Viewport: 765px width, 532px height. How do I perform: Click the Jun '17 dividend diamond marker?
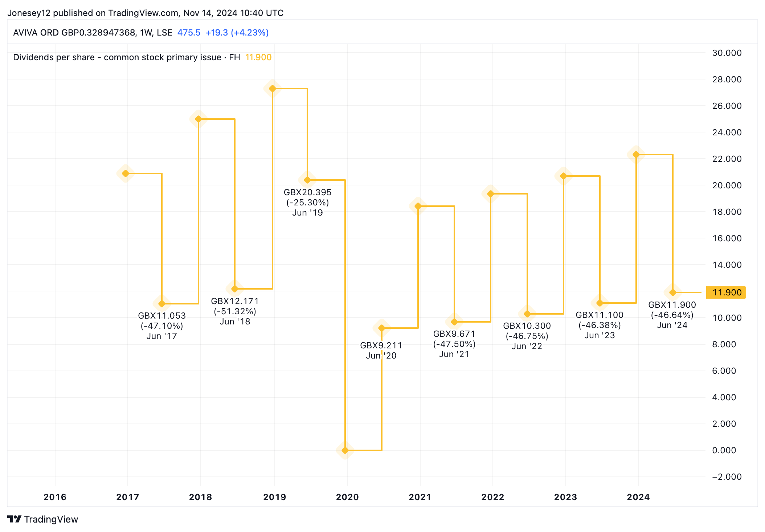click(x=162, y=304)
